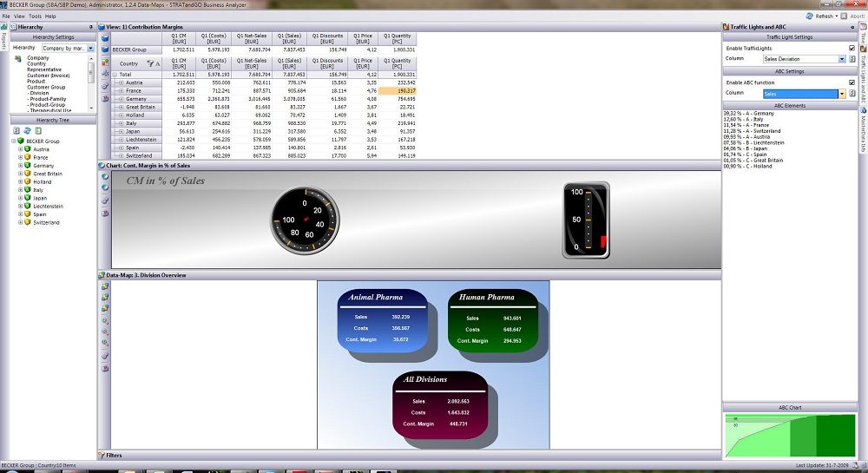
Task: Open the Sales Deviation column dropdown
Action: click(x=841, y=59)
